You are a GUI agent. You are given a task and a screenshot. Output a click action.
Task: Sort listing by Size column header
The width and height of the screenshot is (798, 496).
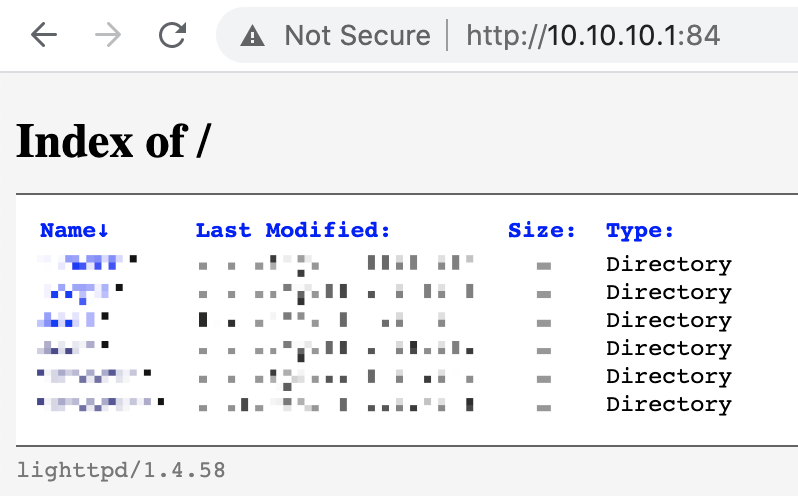(541, 231)
